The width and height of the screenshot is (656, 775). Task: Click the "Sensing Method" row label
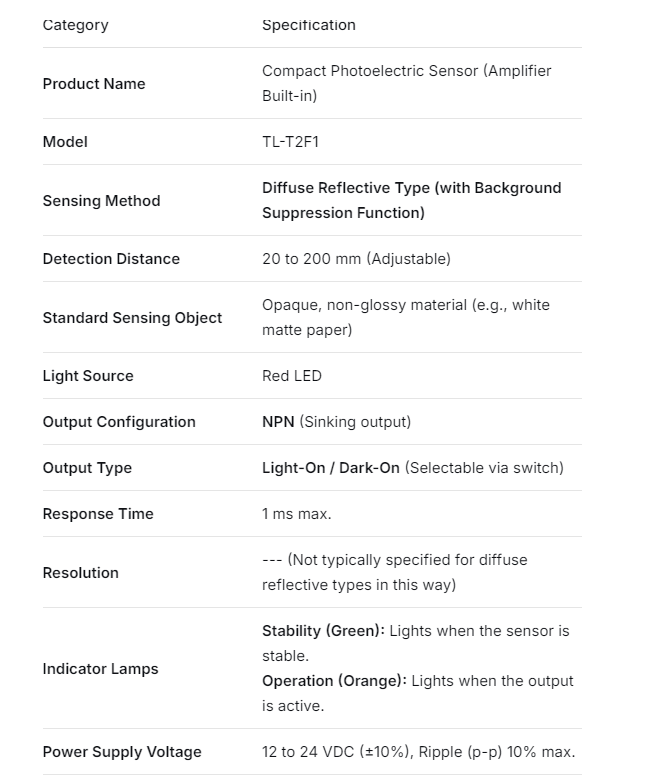pos(101,201)
